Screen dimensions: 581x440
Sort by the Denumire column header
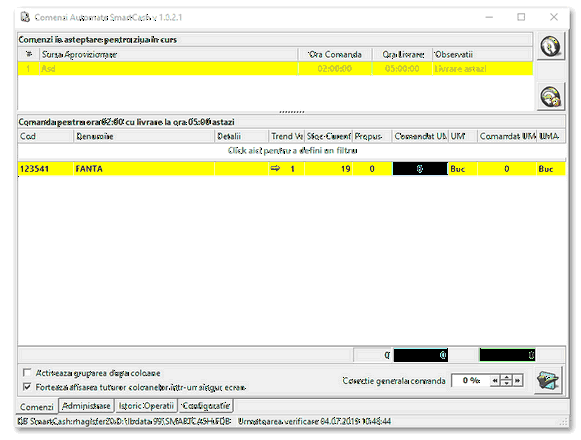144,136
